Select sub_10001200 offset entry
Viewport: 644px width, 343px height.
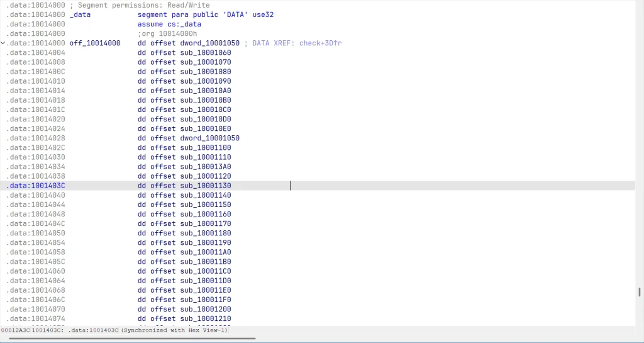pyautogui.click(x=206, y=309)
